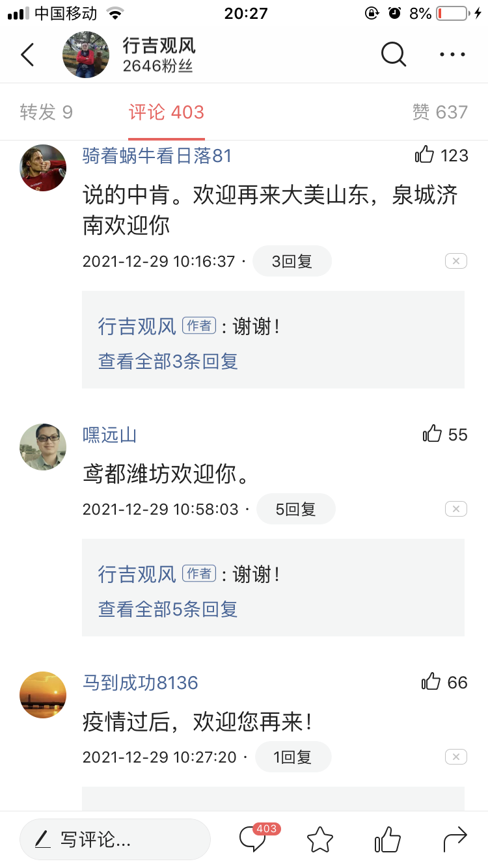Tap the back arrow icon
The width and height of the screenshot is (488, 868).
coord(27,55)
